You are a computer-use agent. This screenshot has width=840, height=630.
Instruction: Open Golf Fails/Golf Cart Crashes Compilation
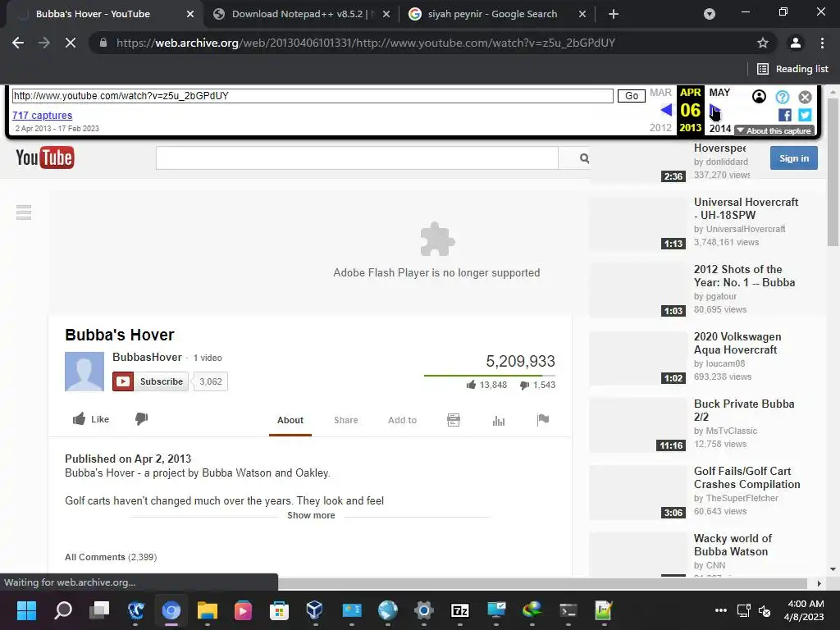tap(747, 477)
